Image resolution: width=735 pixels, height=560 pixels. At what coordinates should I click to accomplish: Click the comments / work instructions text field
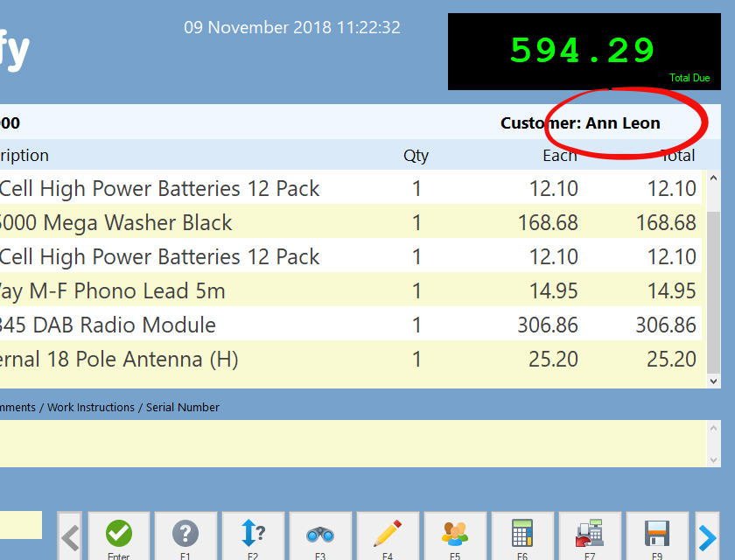point(350,443)
